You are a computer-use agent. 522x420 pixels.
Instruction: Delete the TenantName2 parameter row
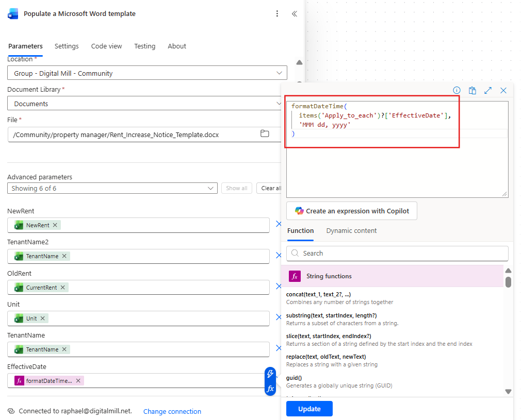pos(279,256)
